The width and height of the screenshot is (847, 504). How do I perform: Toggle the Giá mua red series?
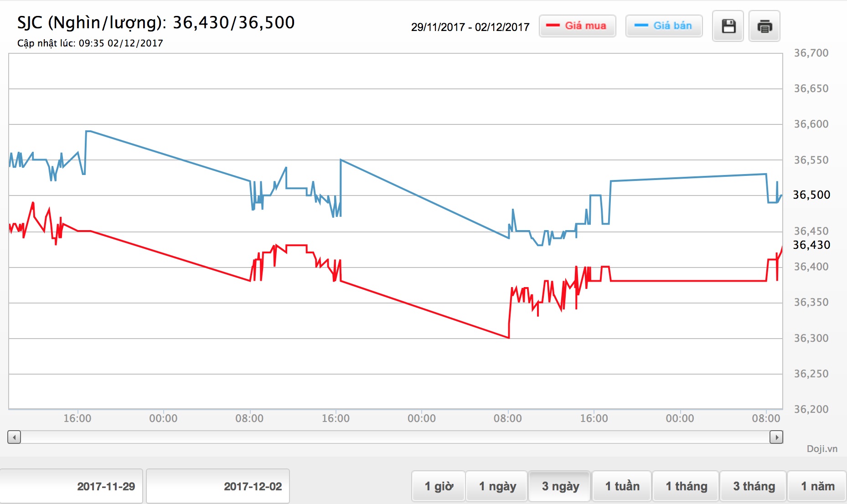(578, 26)
